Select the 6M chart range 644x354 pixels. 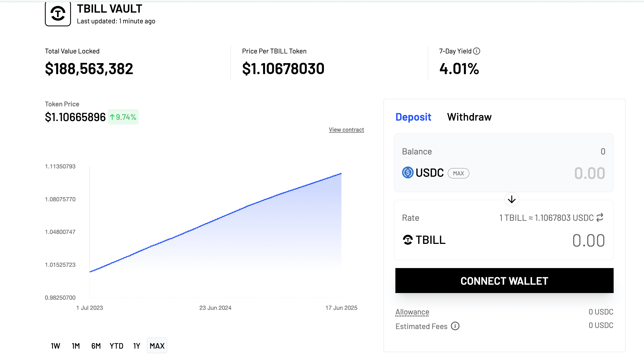pyautogui.click(x=96, y=346)
